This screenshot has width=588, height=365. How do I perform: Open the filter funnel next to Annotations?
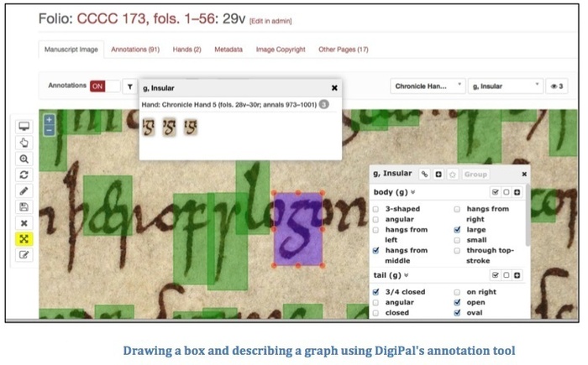click(130, 86)
